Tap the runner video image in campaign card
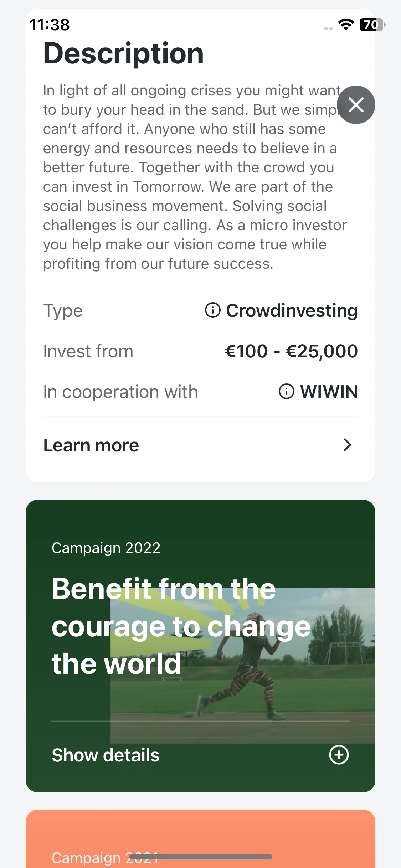This screenshot has height=868, width=401. (x=243, y=665)
